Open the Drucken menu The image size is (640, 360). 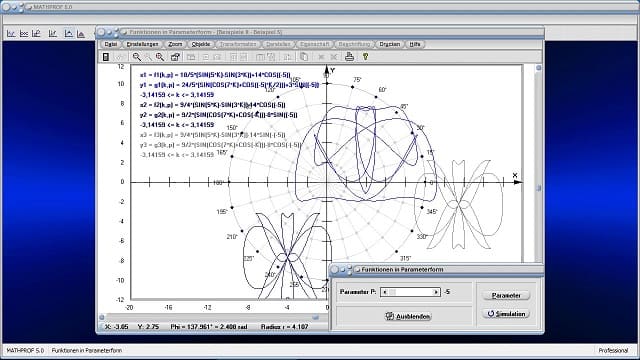point(390,44)
